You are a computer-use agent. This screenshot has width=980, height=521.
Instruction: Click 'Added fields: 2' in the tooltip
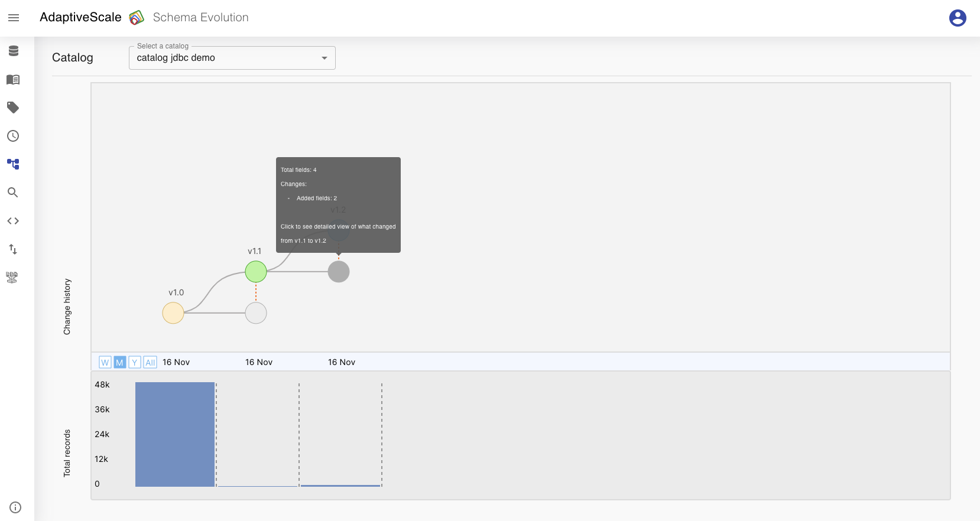(317, 198)
